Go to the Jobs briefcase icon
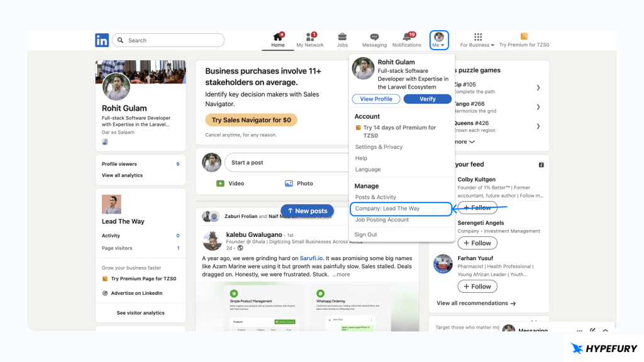 point(342,37)
